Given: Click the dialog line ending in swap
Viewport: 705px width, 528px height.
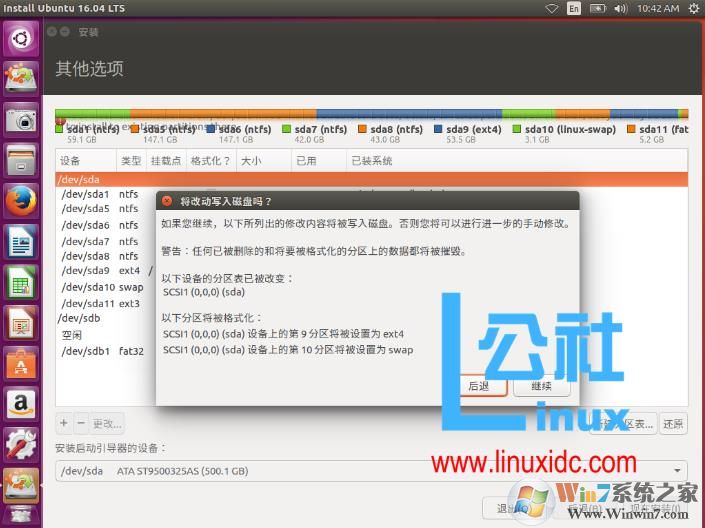Looking at the screenshot, I should [288, 350].
